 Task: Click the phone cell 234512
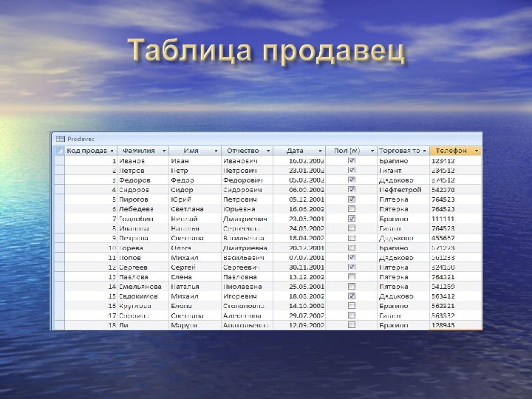[455, 171]
